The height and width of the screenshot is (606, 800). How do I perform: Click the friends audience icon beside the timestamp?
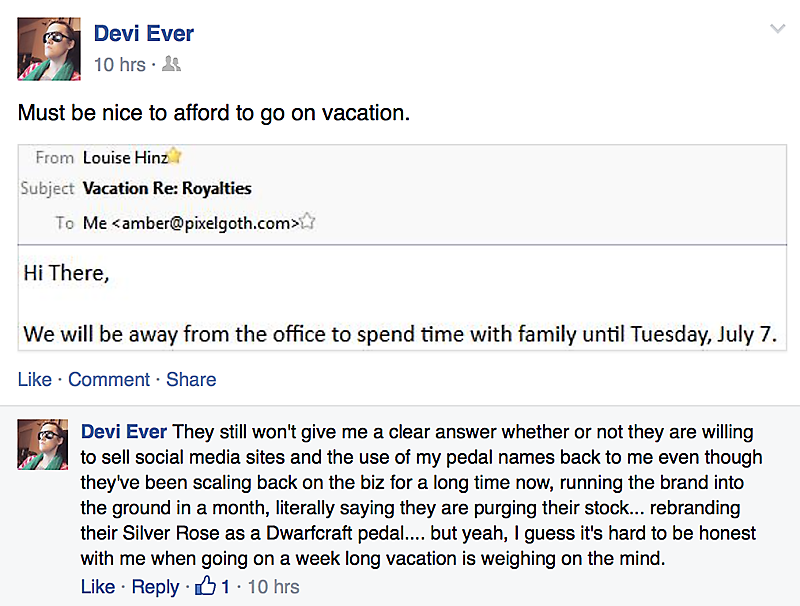point(171,65)
